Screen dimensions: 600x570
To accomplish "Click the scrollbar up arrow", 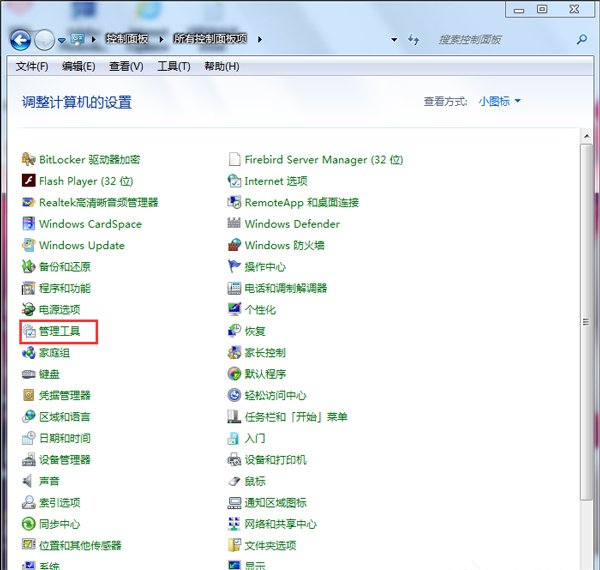I will [x=586, y=136].
